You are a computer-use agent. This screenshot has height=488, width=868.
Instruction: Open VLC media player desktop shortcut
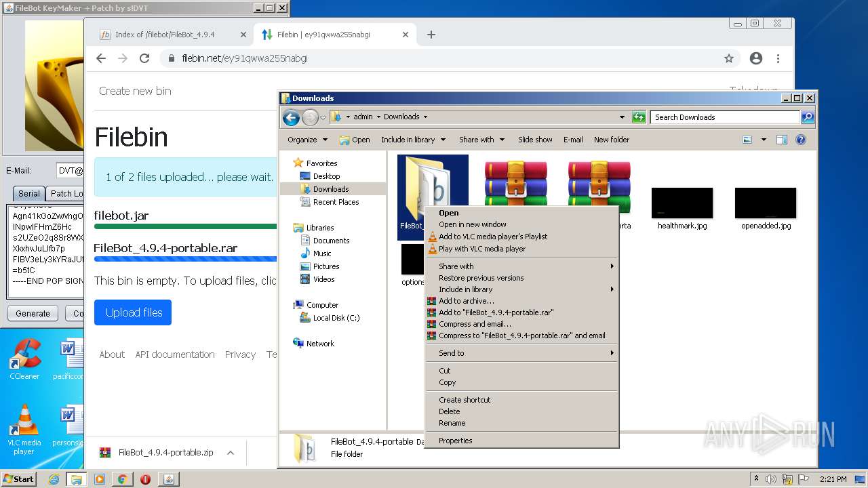[x=24, y=430]
